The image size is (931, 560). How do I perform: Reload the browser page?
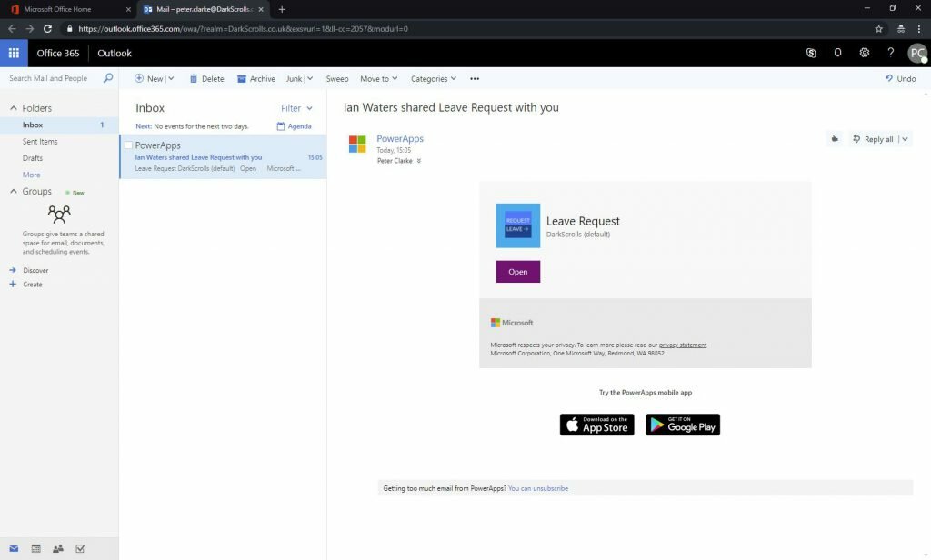click(x=47, y=28)
